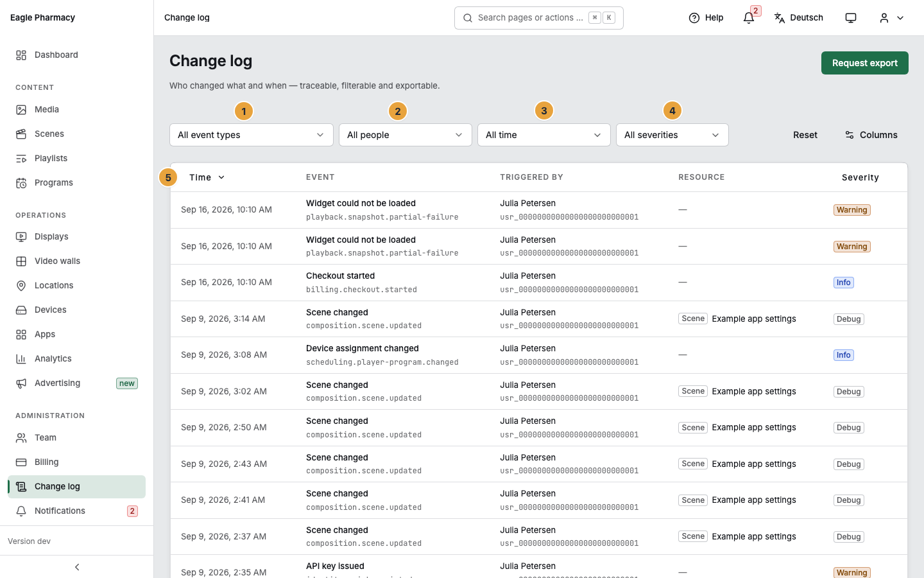This screenshot has height=578, width=924.
Task: Click the Analytics chart icon
Action: tap(21, 359)
